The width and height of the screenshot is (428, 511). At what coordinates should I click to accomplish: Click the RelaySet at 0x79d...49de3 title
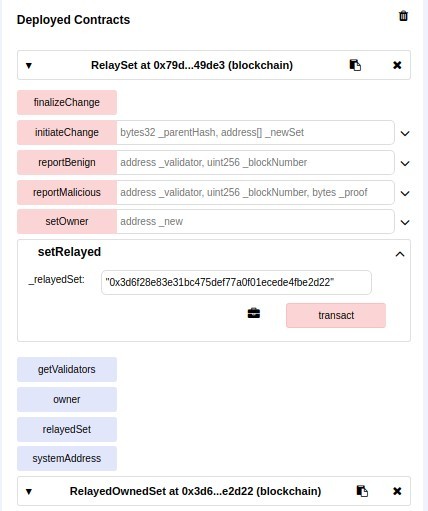pos(192,65)
